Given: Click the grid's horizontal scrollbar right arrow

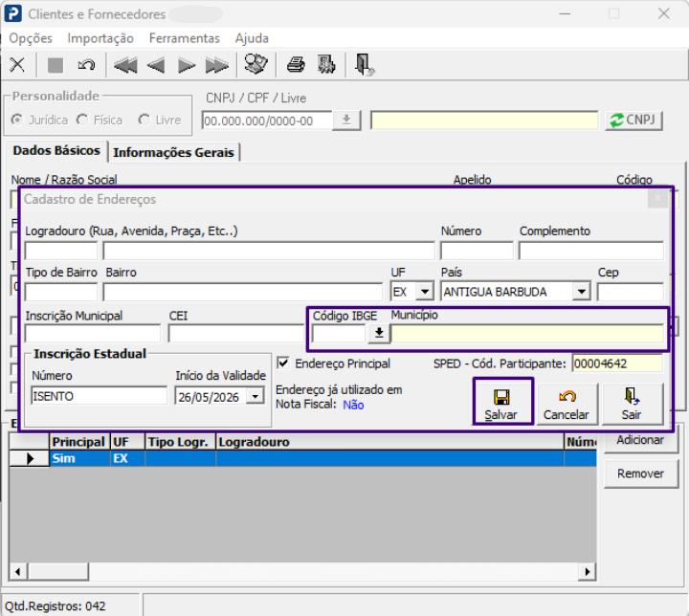Looking at the screenshot, I should pyautogui.click(x=588, y=572).
